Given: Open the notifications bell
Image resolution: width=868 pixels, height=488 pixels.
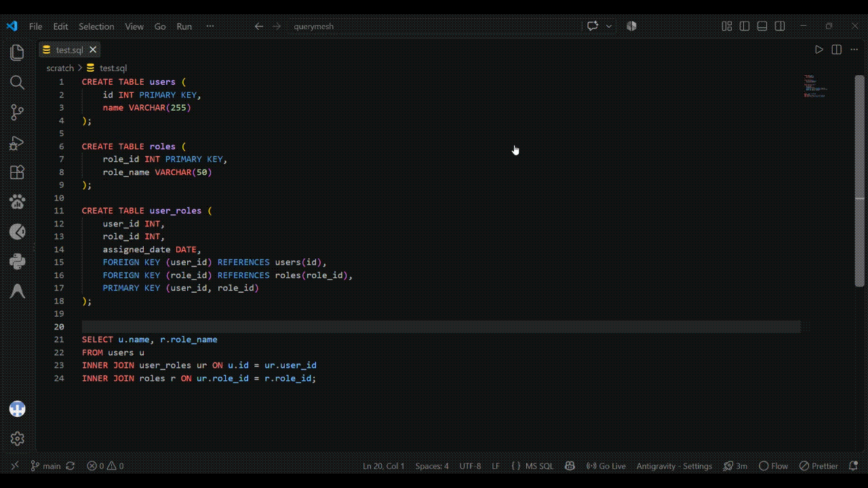Looking at the screenshot, I should click(852, 466).
